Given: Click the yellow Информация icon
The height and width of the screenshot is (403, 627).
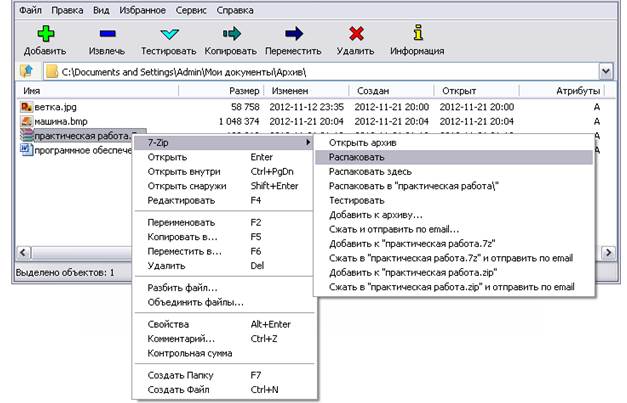Looking at the screenshot, I should 418,33.
